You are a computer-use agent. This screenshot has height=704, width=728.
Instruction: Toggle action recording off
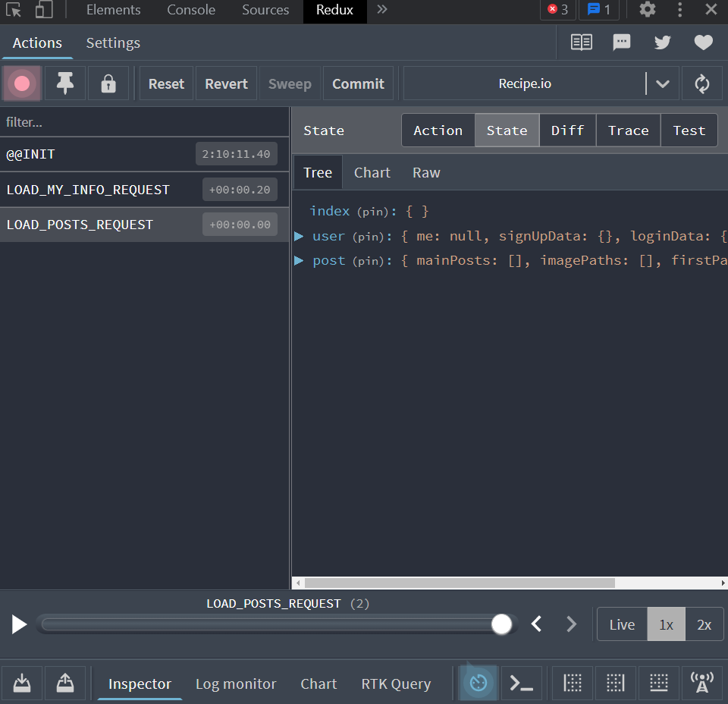point(21,83)
